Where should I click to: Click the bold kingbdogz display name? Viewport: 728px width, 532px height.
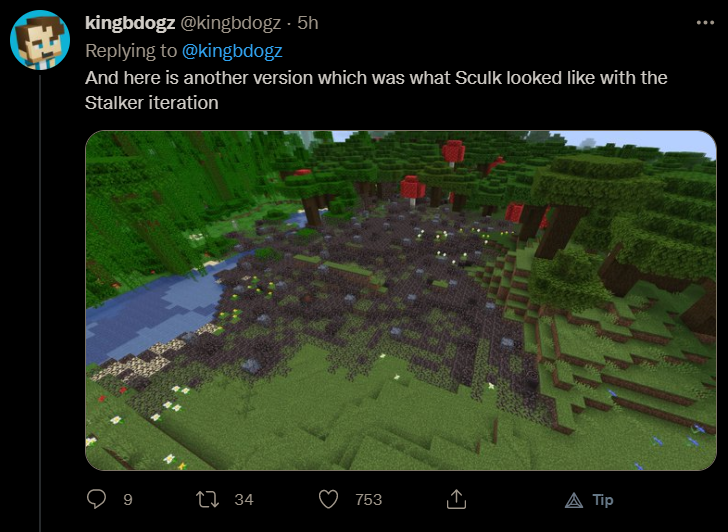[x=130, y=23]
